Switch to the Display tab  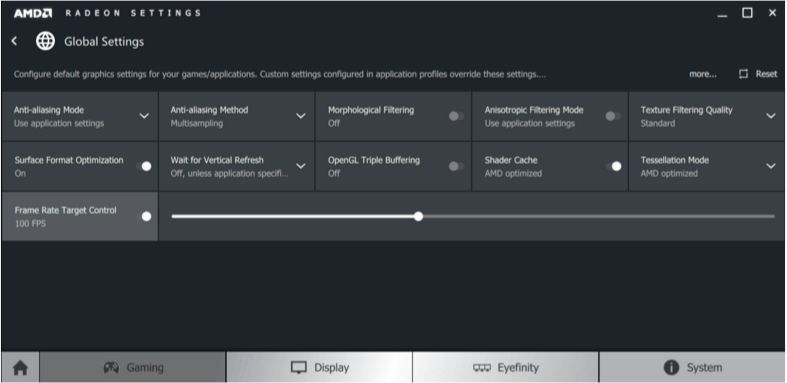point(319,367)
